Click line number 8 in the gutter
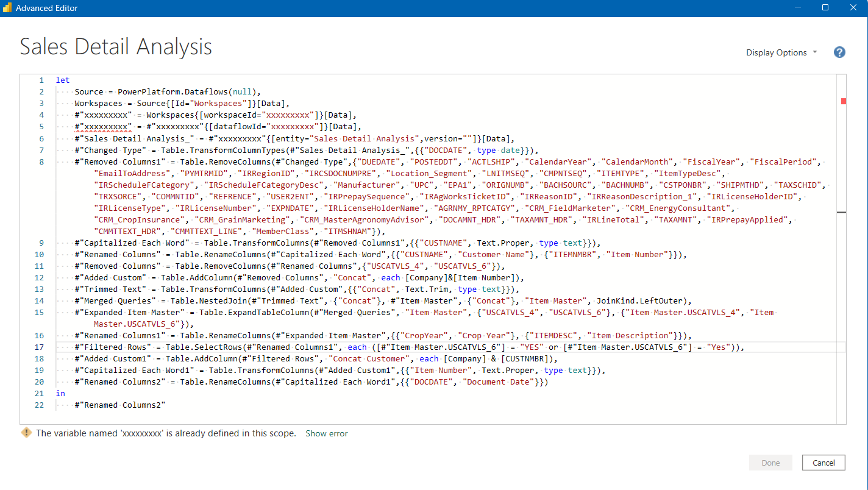This screenshot has width=868, height=490. pyautogui.click(x=41, y=162)
